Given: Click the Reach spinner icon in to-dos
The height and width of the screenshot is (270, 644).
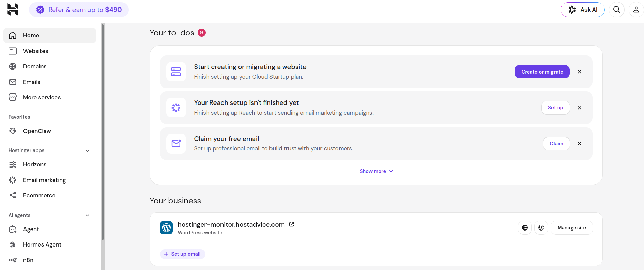Looking at the screenshot, I should coord(176,108).
